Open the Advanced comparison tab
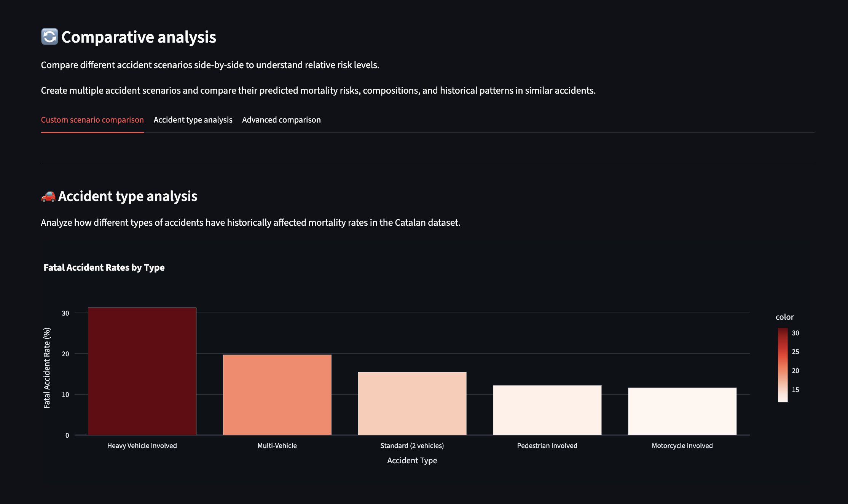Screen dimensions: 848x504 [281, 120]
